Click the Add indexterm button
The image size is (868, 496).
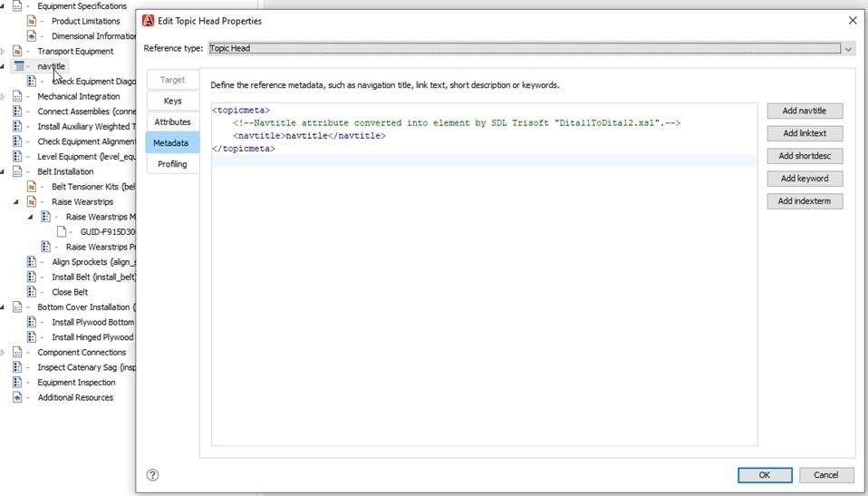(805, 201)
